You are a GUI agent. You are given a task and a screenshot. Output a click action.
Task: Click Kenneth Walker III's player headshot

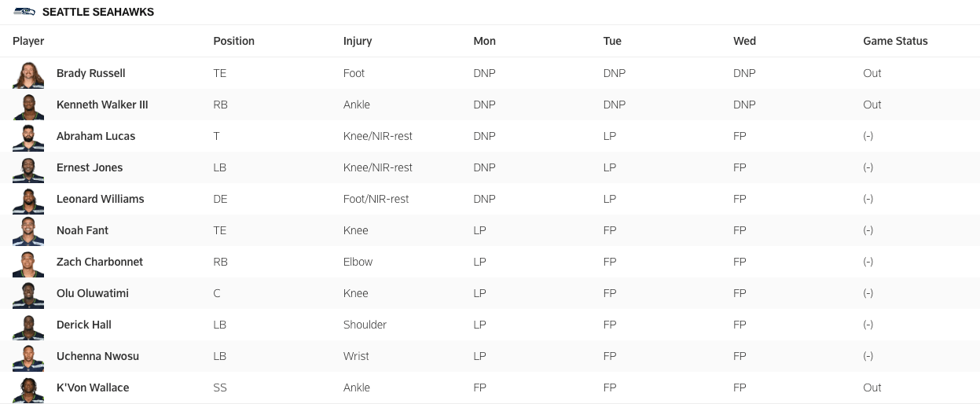tap(28, 105)
